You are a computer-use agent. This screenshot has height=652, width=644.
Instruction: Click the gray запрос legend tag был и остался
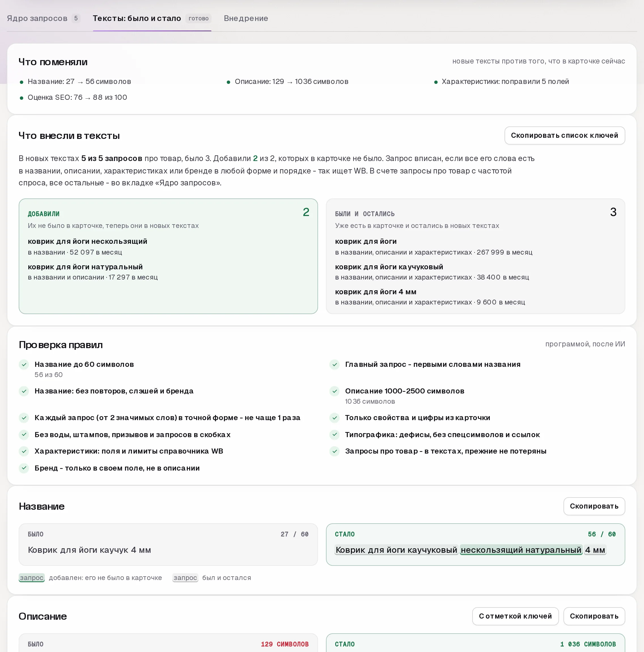pyautogui.click(x=185, y=578)
